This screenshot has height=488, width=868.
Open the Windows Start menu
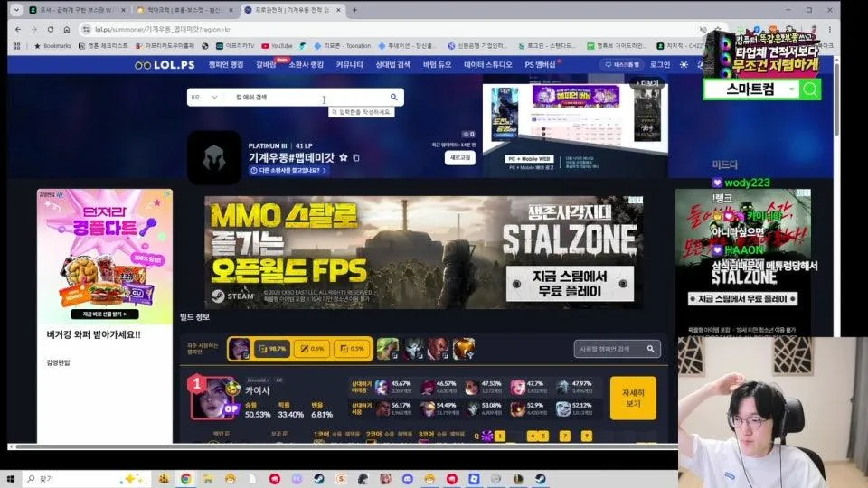point(11,479)
